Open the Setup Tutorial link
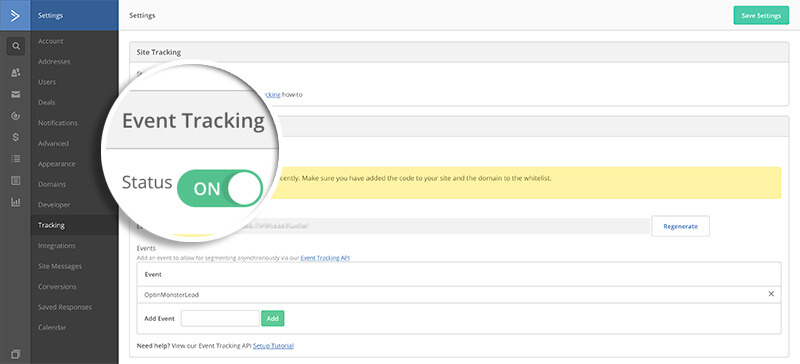 [x=273, y=346]
